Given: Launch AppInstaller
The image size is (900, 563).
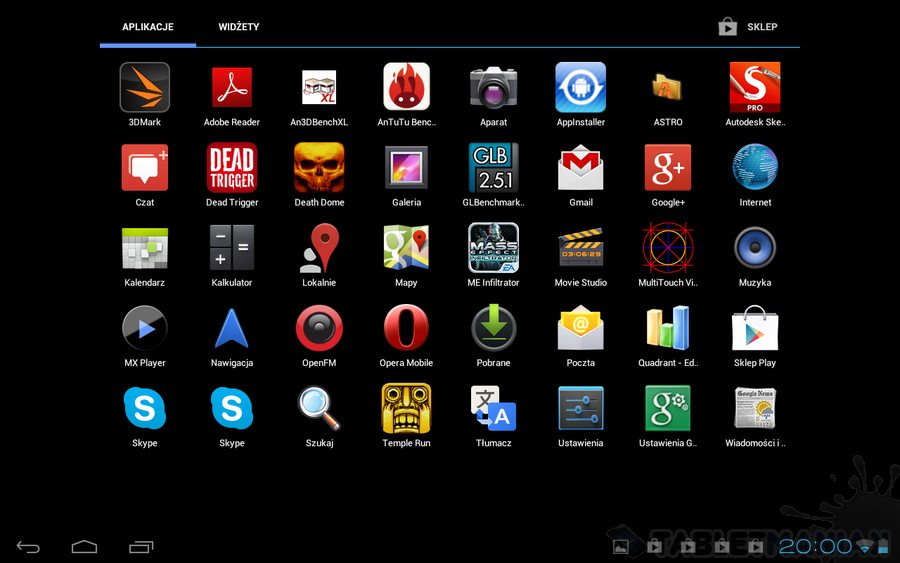Looking at the screenshot, I should click(x=581, y=87).
